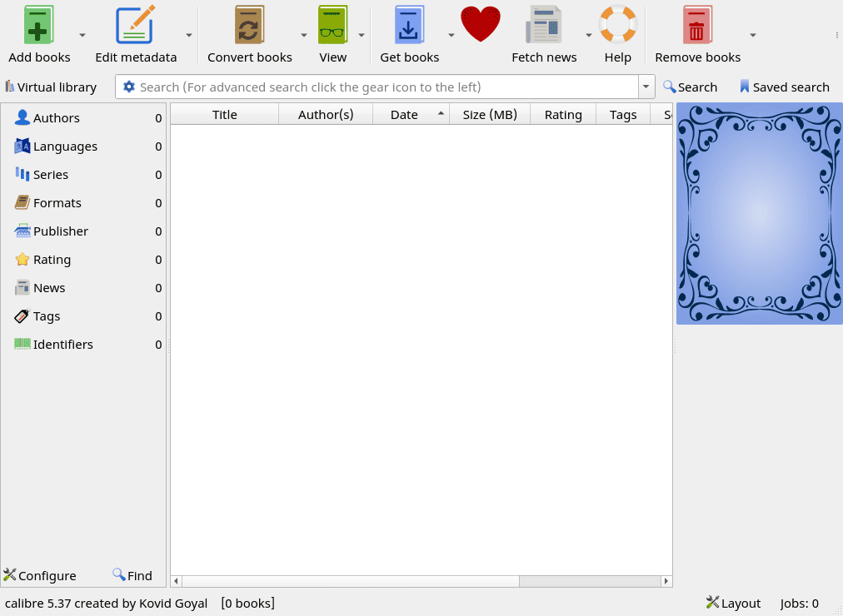
Task: Click the Add books icon
Action: 38,25
